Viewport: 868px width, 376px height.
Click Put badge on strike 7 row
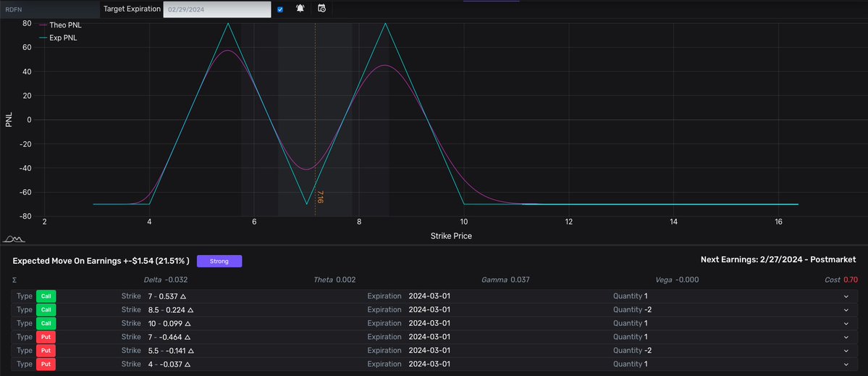(46, 337)
